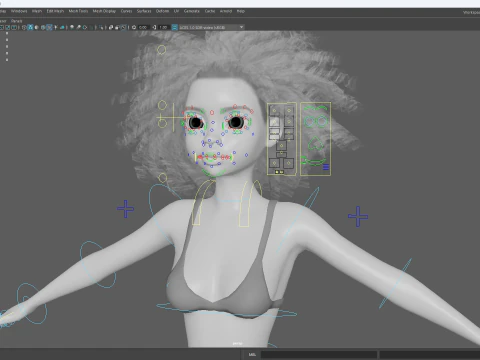The width and height of the screenshot is (480, 360).
Task: Click into the MEL command input field
Action: (319, 354)
